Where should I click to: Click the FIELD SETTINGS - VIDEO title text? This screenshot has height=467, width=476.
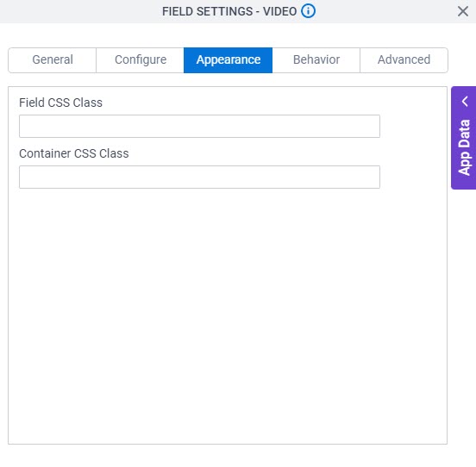(x=229, y=11)
